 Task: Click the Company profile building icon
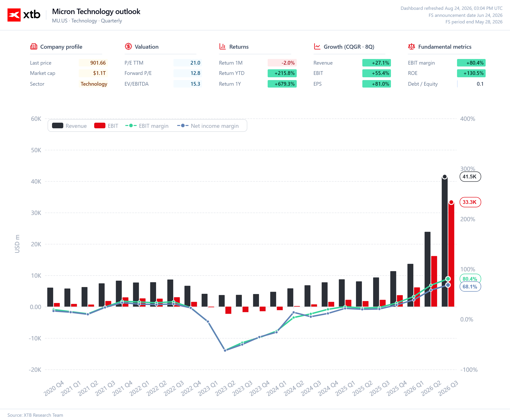click(34, 46)
